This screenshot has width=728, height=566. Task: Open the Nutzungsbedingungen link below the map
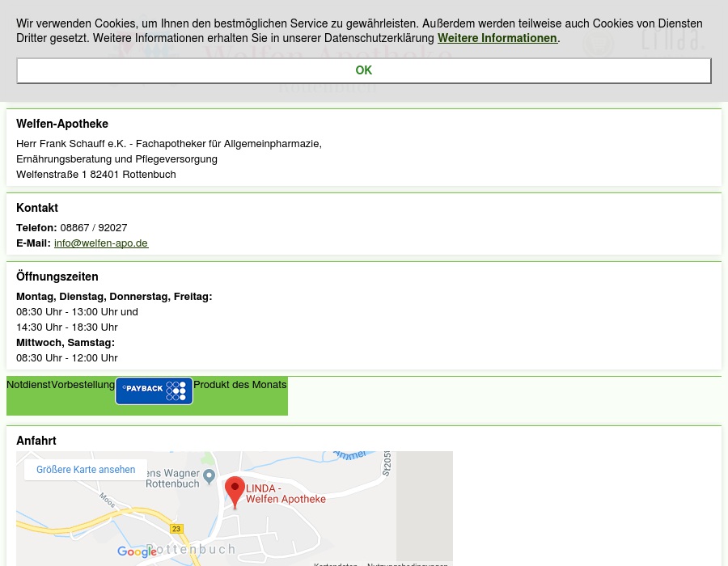click(x=407, y=564)
